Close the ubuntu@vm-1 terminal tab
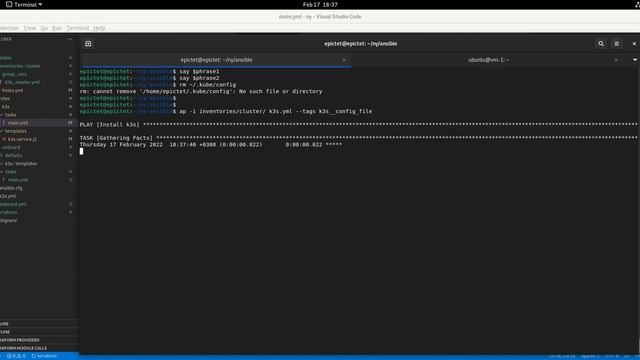640x360 pixels. coord(616,60)
